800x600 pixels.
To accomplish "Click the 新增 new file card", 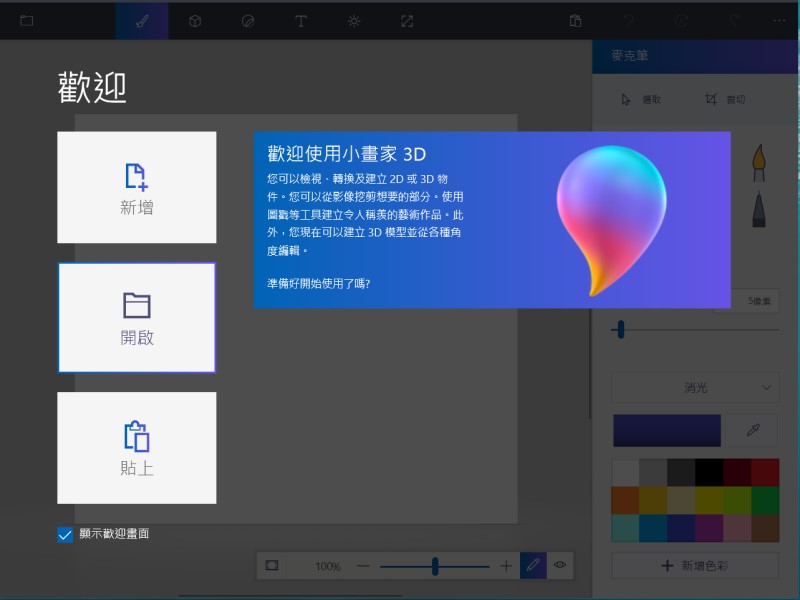I will tap(137, 187).
